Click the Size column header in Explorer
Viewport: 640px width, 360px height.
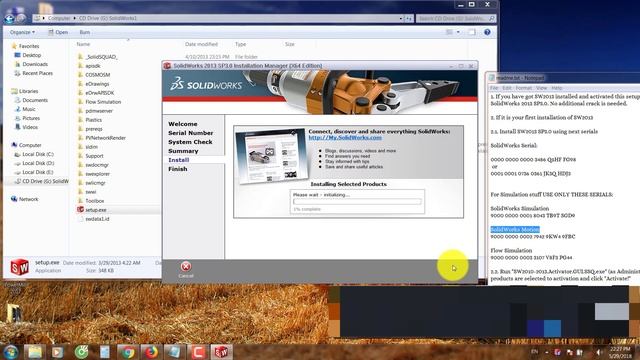289,44
